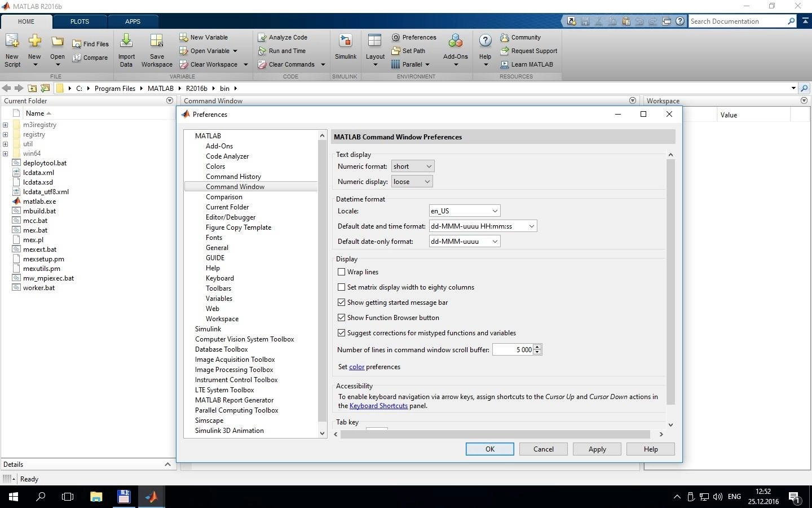812x508 pixels.
Task: Click the Set Path icon
Action: pos(396,51)
